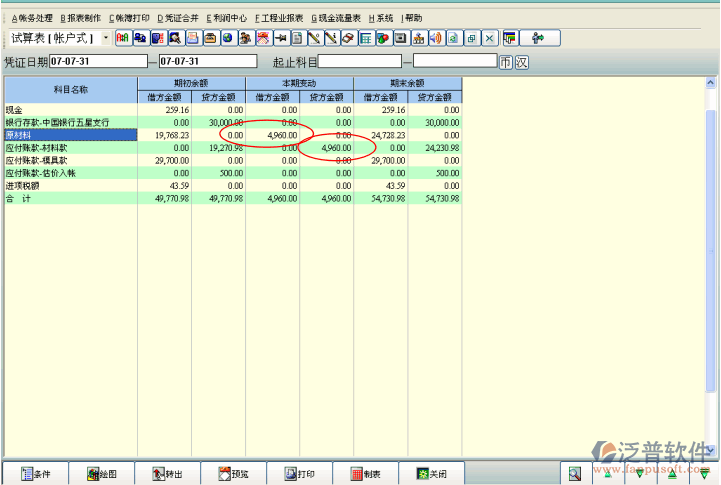Open the 试算表 [帐户式] dropdown
This screenshot has width=721, height=485.
(x=106, y=38)
